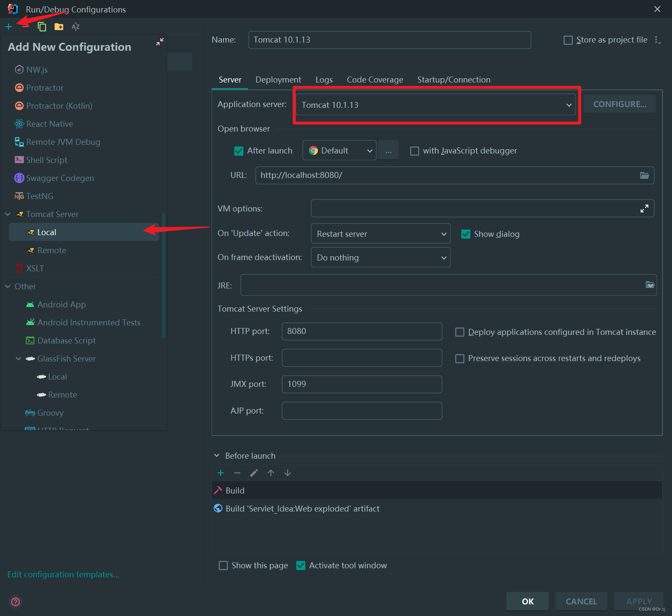
Task: Uncheck Activate tool window checkbox
Action: 301,565
